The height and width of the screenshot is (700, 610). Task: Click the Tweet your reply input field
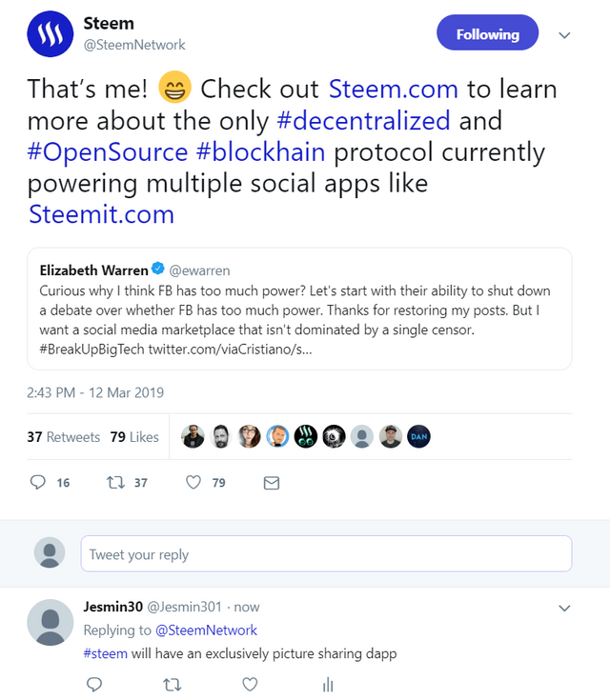[326, 553]
